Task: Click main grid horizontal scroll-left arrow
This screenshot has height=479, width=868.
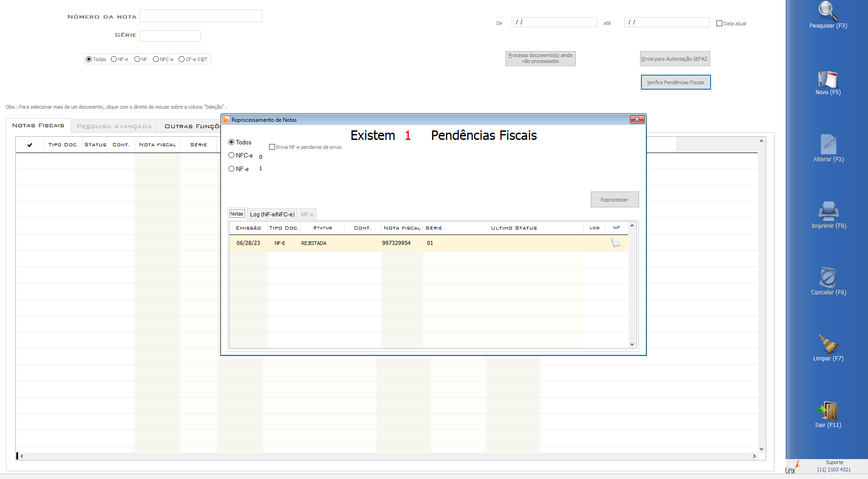Action: (x=22, y=456)
